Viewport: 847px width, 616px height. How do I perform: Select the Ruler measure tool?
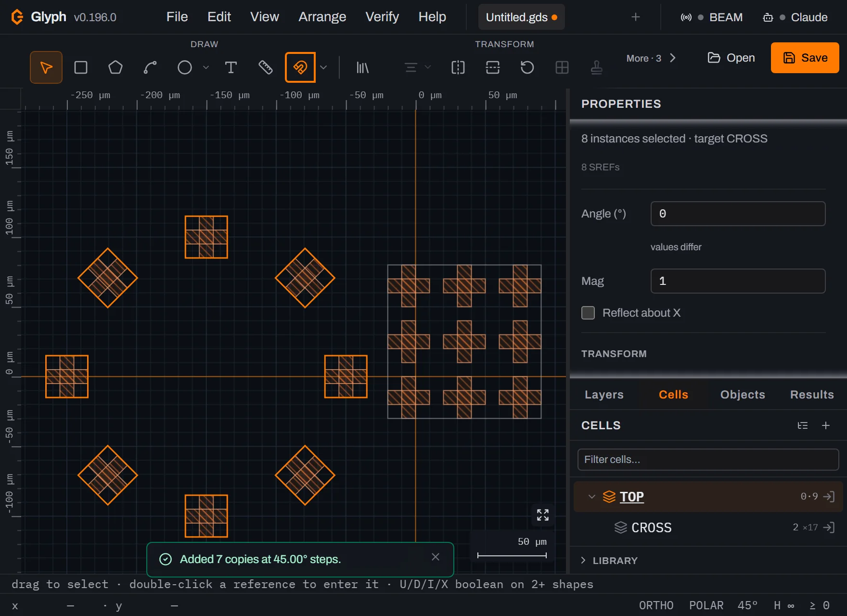click(x=266, y=67)
